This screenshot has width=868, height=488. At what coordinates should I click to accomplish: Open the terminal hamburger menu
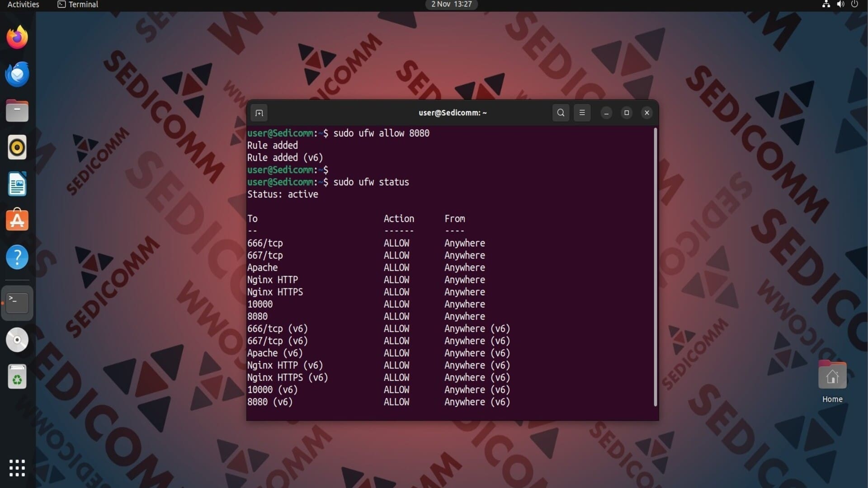point(582,113)
